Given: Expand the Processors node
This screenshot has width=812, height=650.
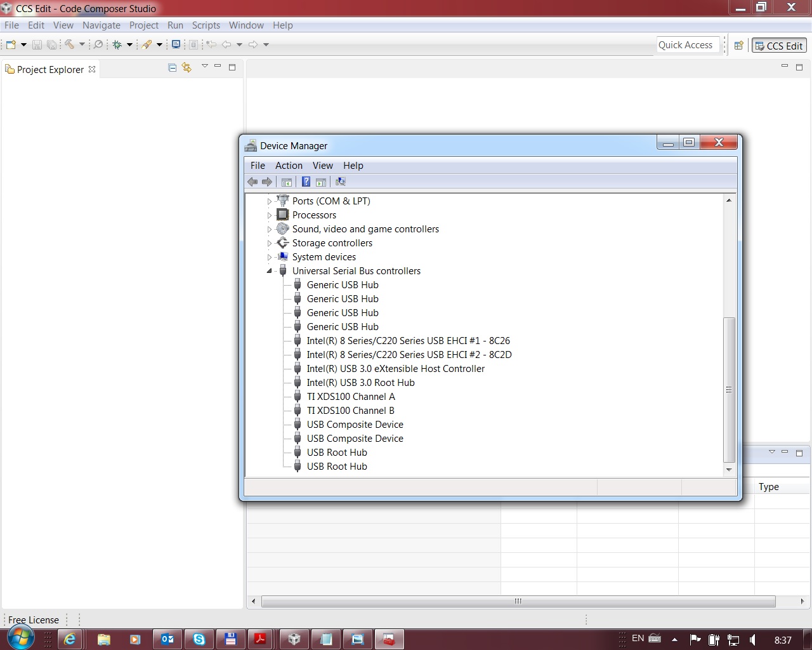Looking at the screenshot, I should pyautogui.click(x=270, y=215).
